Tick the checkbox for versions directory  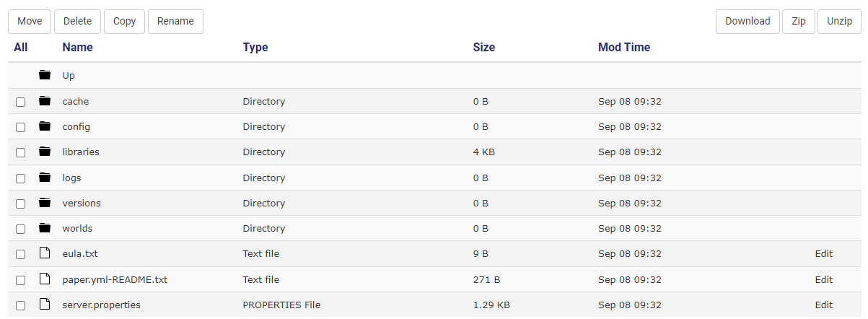coord(21,204)
